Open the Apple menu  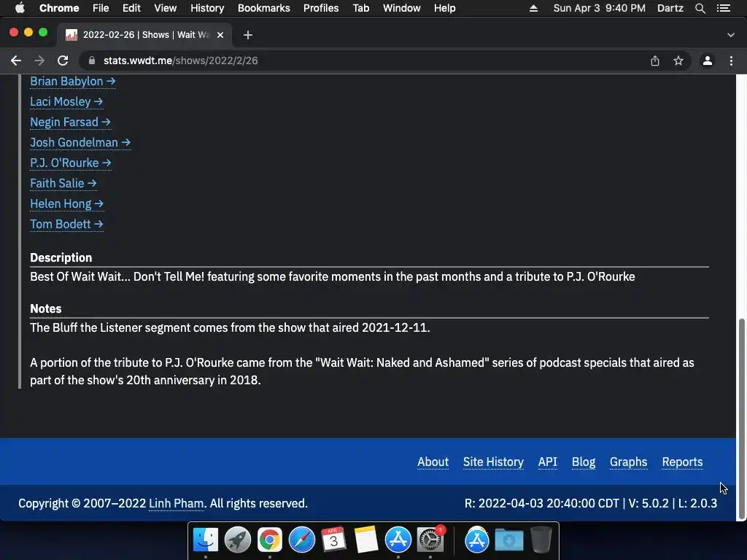[20, 8]
